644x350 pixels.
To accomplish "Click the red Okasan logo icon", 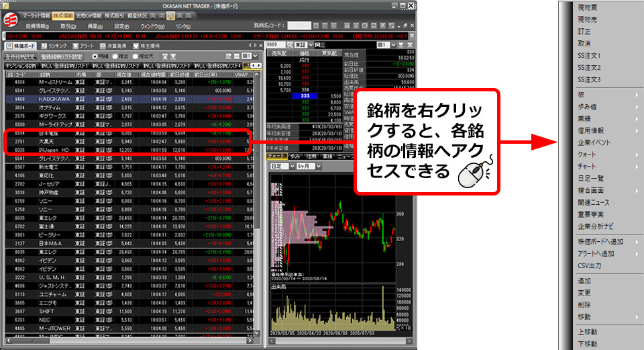I will (11, 19).
